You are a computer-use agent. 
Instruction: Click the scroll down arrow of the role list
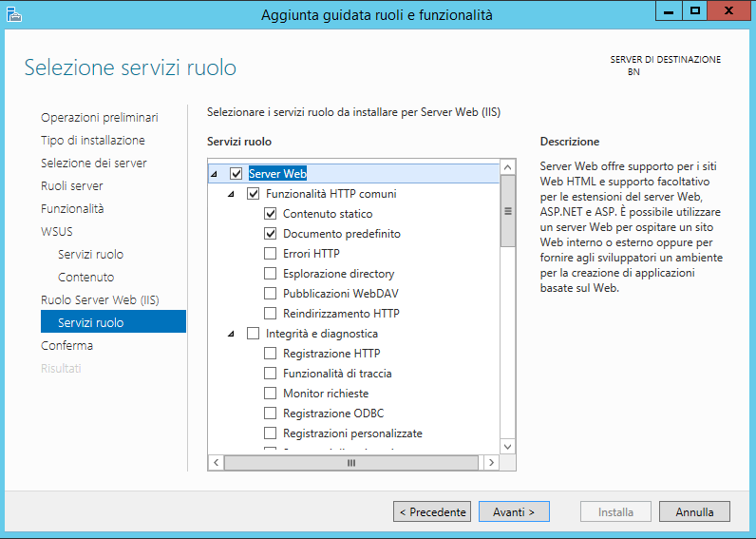pos(507,447)
